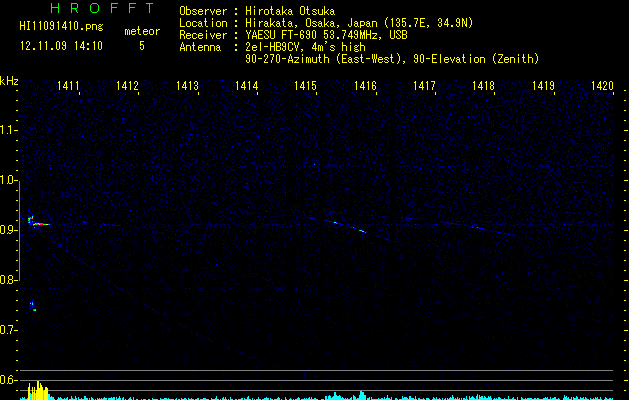Click frequency label 0.8

(x=8, y=280)
